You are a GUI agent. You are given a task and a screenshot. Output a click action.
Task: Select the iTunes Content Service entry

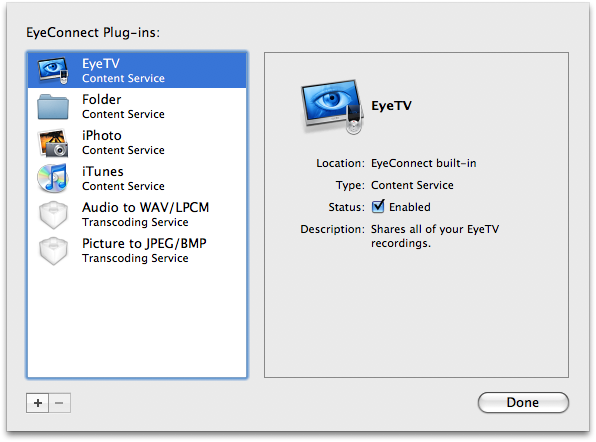(x=137, y=179)
